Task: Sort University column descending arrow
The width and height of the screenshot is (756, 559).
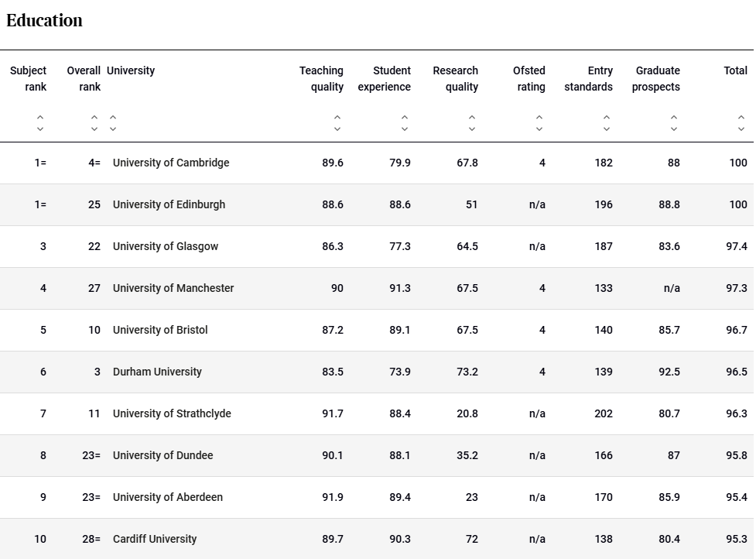Action: [x=113, y=129]
